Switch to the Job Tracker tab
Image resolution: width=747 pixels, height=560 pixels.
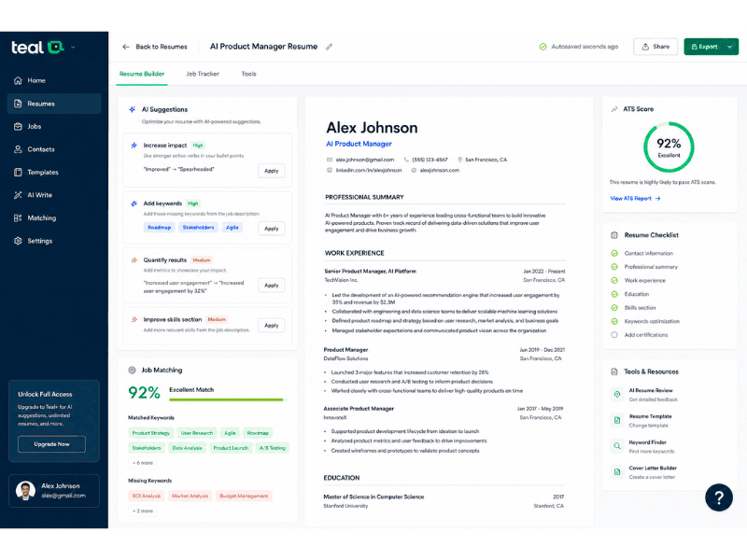[x=203, y=74]
